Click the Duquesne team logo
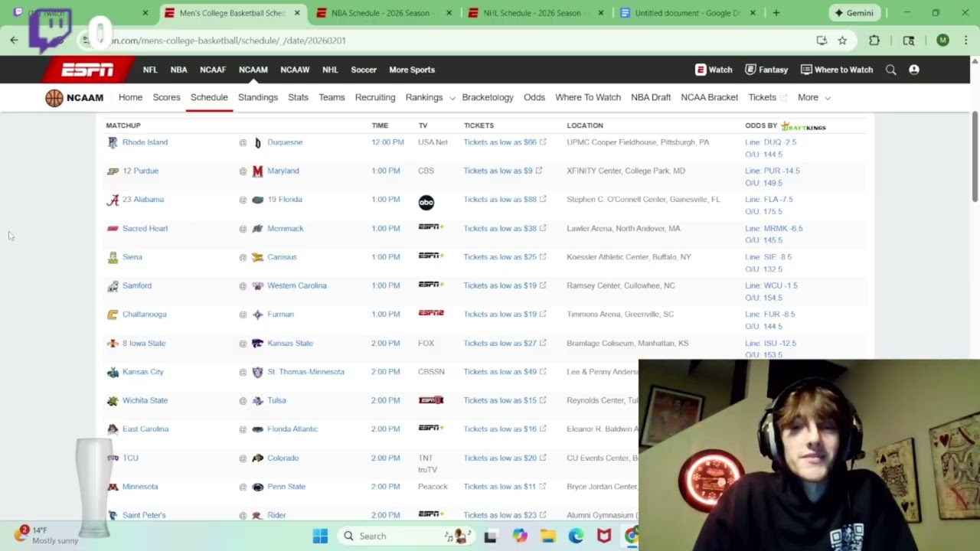 point(258,142)
